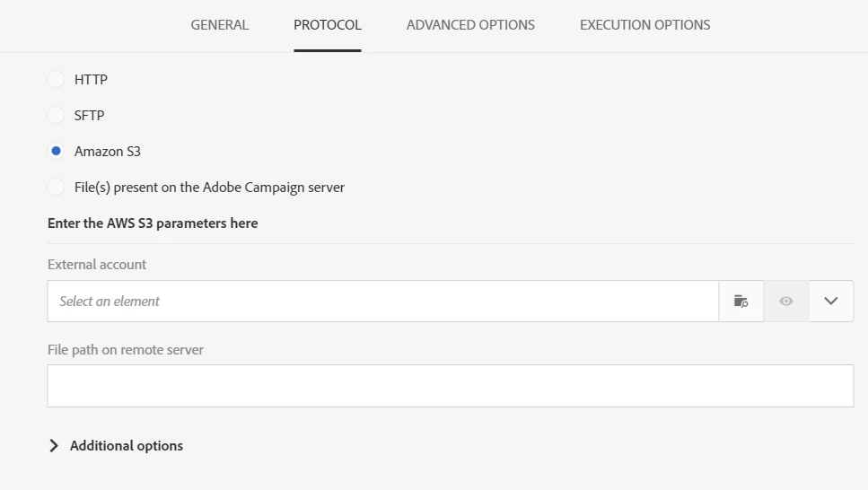Go to the EXECUTION OPTIONS tab
This screenshot has width=868, height=490.
pos(644,25)
